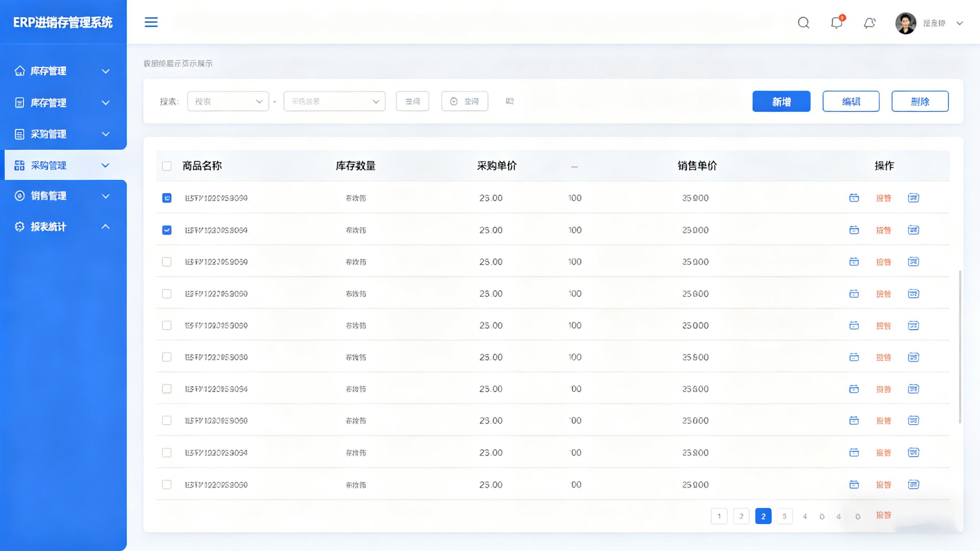Click first row's blue folder action icon
The height and width of the screenshot is (551, 980).
point(854,198)
